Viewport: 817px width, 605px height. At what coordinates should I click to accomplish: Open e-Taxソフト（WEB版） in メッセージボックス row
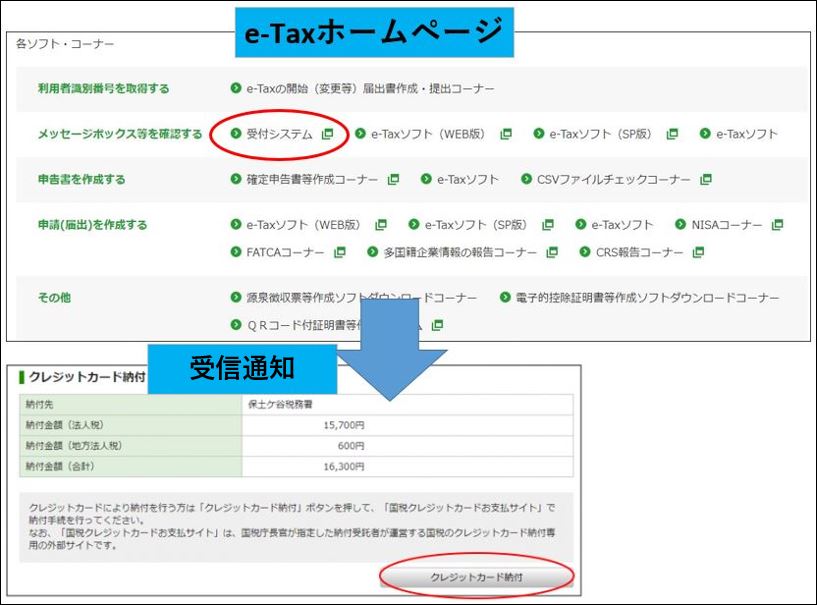[x=428, y=134]
